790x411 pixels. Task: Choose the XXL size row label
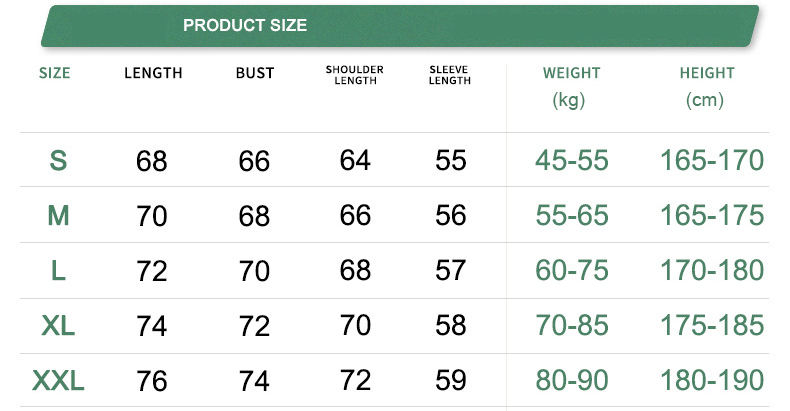tap(58, 380)
